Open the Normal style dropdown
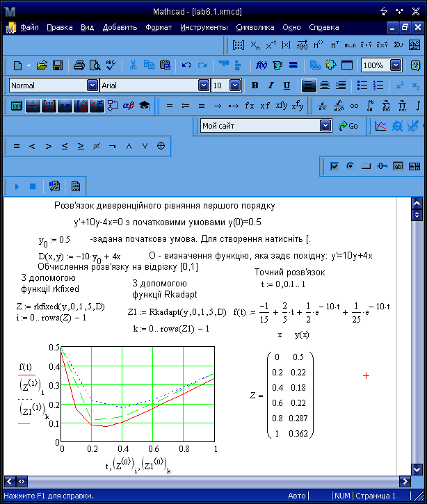The height and width of the screenshot is (504, 427). coord(92,86)
